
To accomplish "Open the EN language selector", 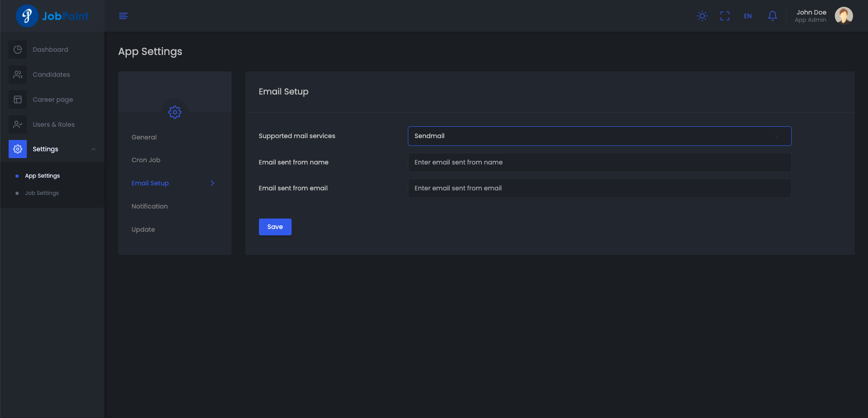I will tap(748, 16).
